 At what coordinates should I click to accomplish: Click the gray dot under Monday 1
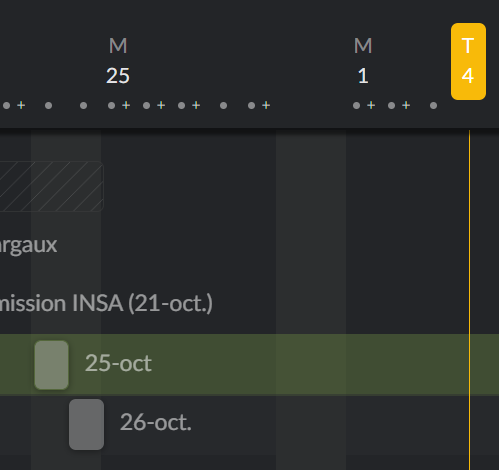[356, 106]
